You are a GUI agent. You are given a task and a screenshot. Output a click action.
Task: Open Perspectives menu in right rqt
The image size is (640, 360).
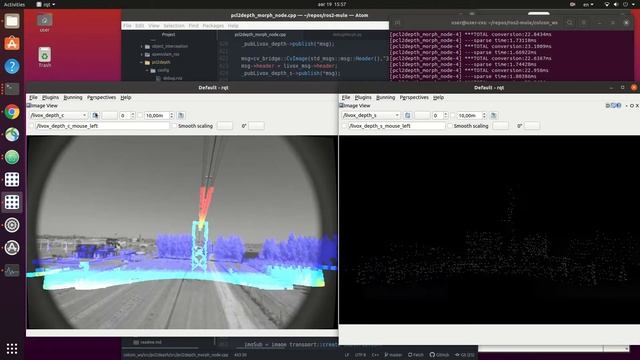coord(414,98)
